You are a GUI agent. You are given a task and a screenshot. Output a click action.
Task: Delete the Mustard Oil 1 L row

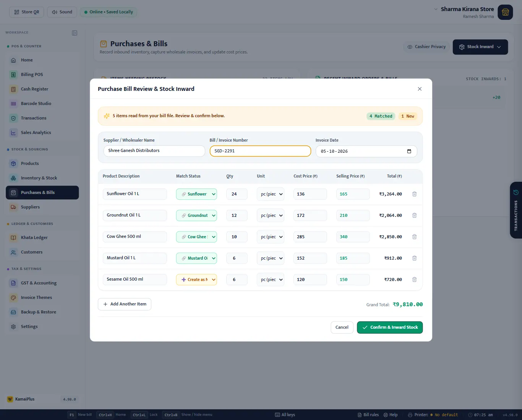point(414,258)
